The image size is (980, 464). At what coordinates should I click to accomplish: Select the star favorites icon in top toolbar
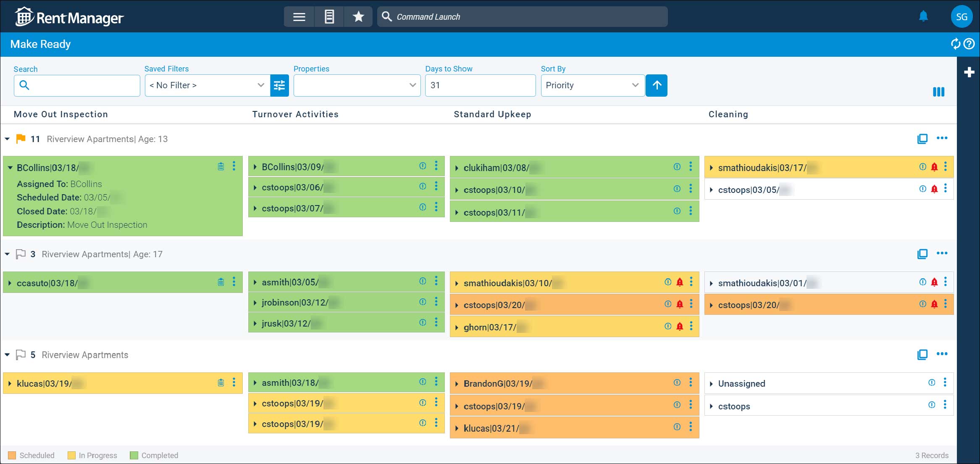358,16
